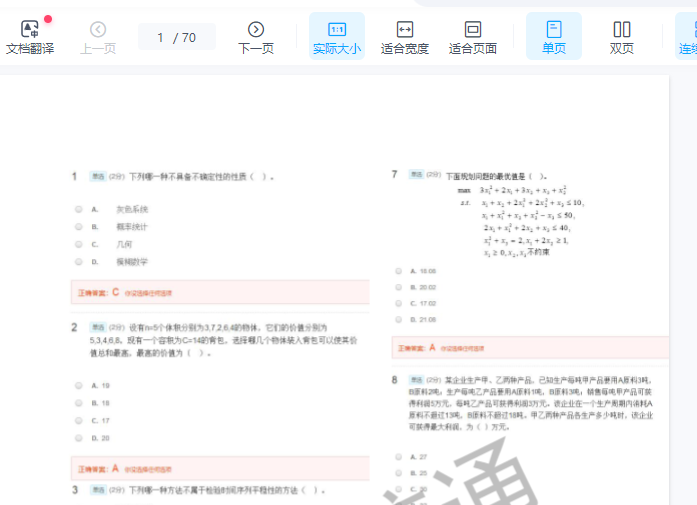Pick option B 20.02 in question 7
The height and width of the screenshot is (505, 697).
(x=398, y=287)
